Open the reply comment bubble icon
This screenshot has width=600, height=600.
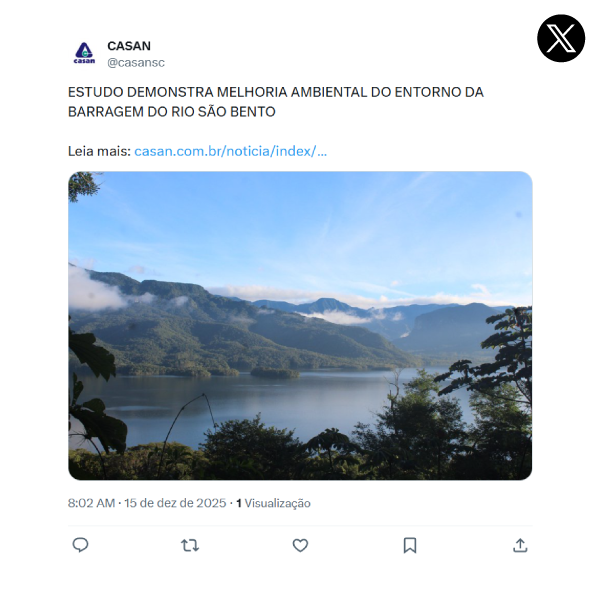coord(80,545)
